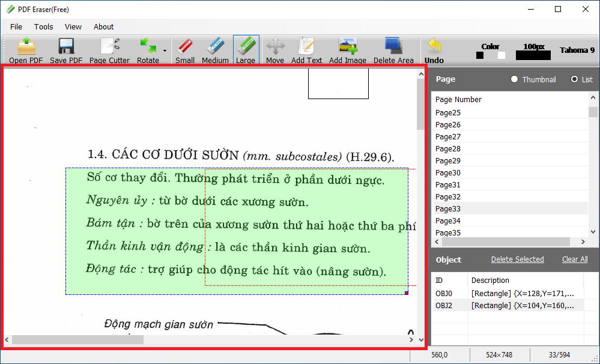
Task: Click the Delete Selected link
Action: click(x=517, y=259)
